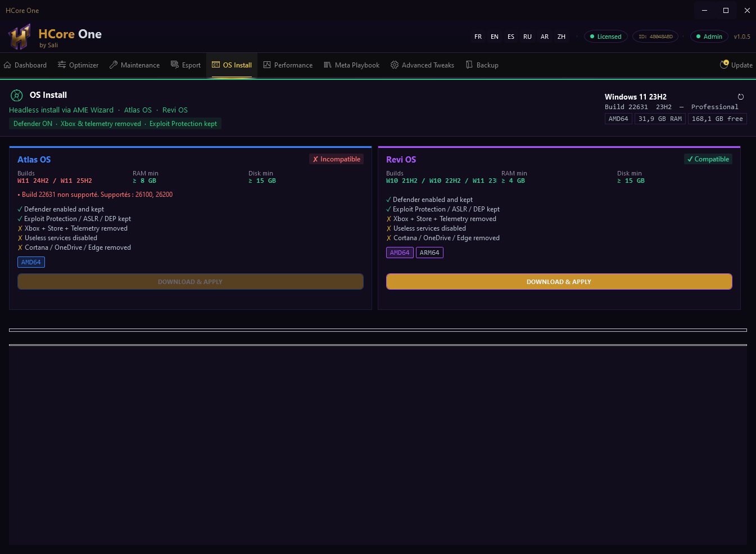756x554 pixels.
Task: Switch language to EN
Action: pyautogui.click(x=495, y=37)
